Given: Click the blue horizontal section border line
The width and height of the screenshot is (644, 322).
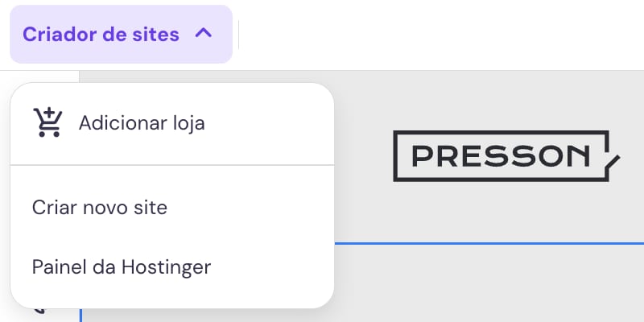Looking at the screenshot, I should point(483,242).
